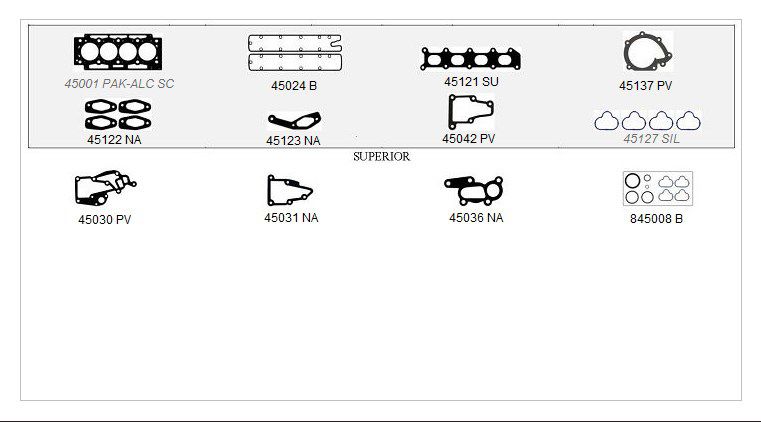Click the 45137 PV text label
Image resolution: width=761 pixels, height=422 pixels.
point(645,86)
